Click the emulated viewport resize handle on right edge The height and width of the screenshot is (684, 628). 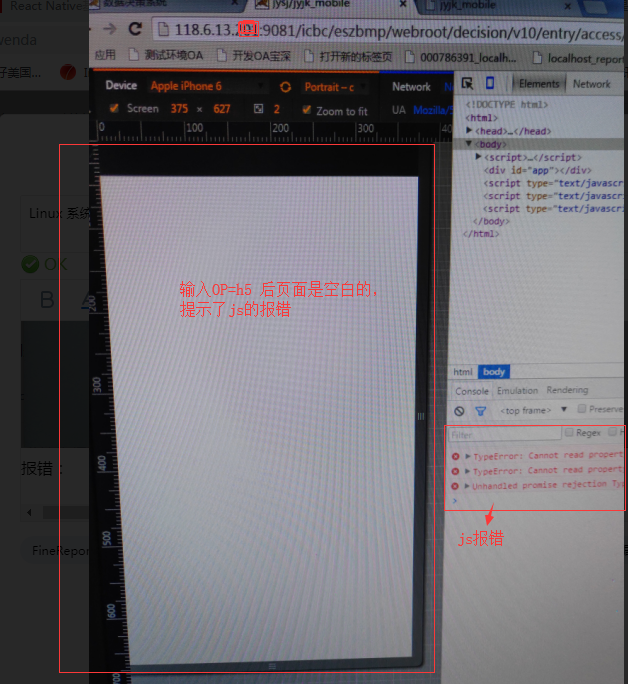click(421, 416)
